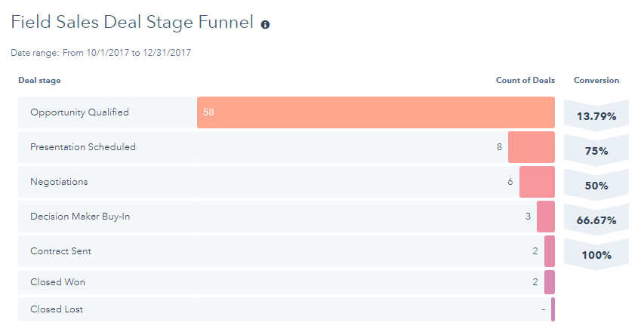This screenshot has width=644, height=332.
Task: Click the Field Sales Deal Stage Funnel title
Action: click(x=132, y=23)
